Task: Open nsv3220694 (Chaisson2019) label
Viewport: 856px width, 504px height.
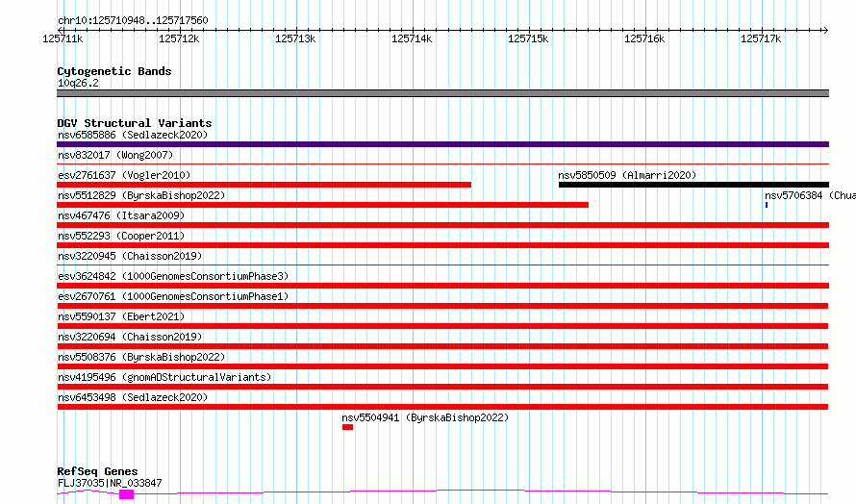Action: (130, 337)
